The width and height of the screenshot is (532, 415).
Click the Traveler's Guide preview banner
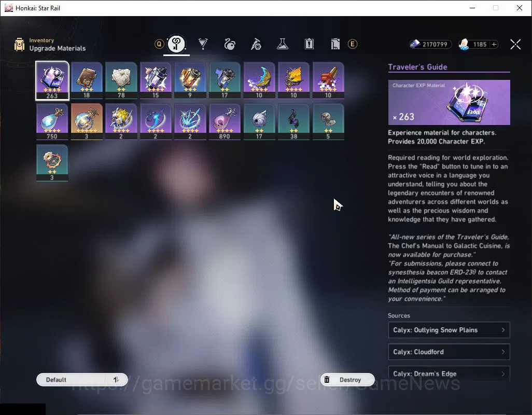pyautogui.click(x=449, y=102)
